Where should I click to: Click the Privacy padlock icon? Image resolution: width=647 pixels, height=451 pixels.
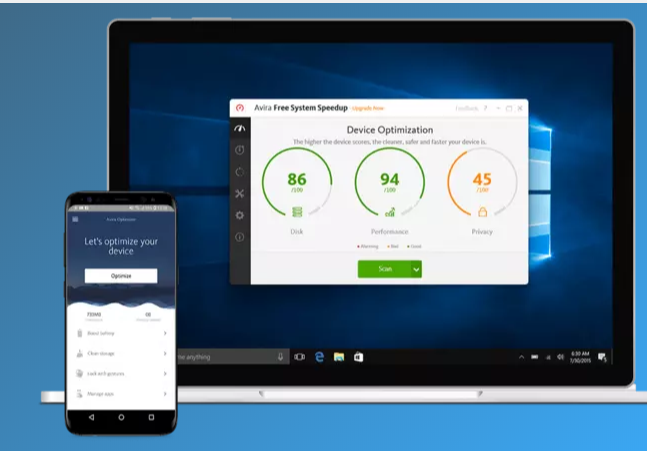[482, 212]
